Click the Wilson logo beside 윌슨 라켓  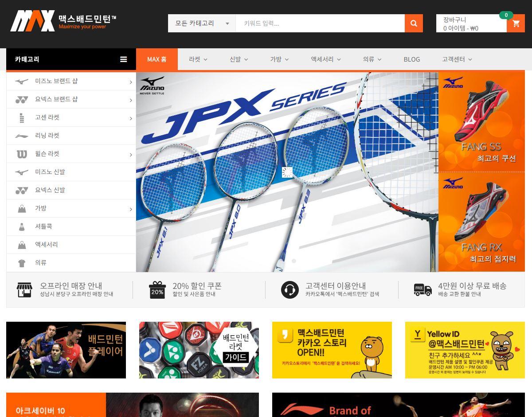point(22,154)
